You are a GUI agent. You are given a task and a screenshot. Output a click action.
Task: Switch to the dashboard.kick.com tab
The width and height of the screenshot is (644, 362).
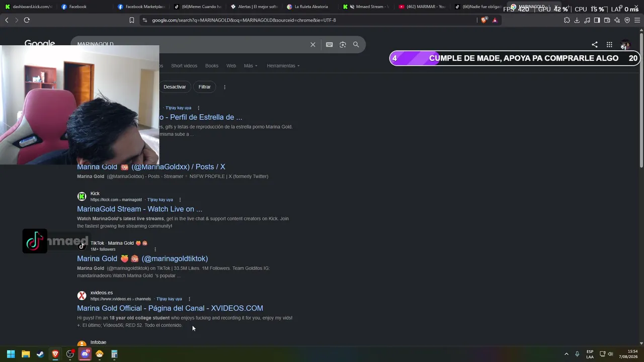click(28, 7)
